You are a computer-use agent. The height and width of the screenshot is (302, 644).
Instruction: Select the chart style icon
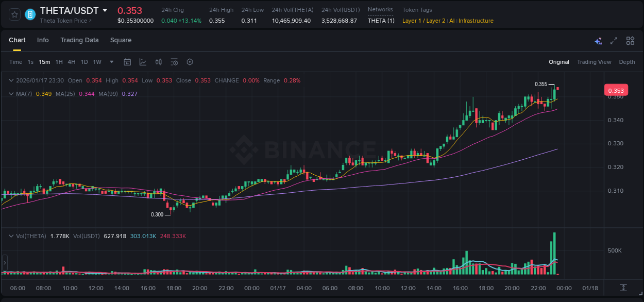[142, 62]
